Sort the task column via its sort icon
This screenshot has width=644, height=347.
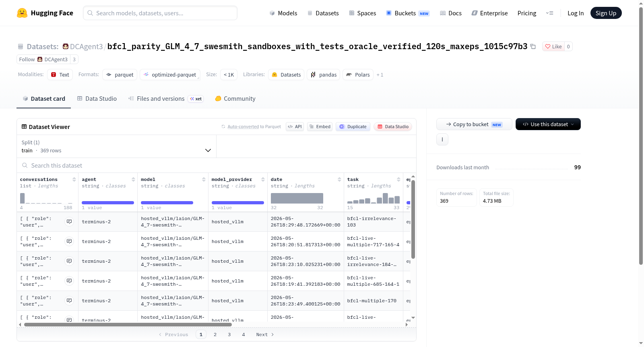[x=398, y=179]
